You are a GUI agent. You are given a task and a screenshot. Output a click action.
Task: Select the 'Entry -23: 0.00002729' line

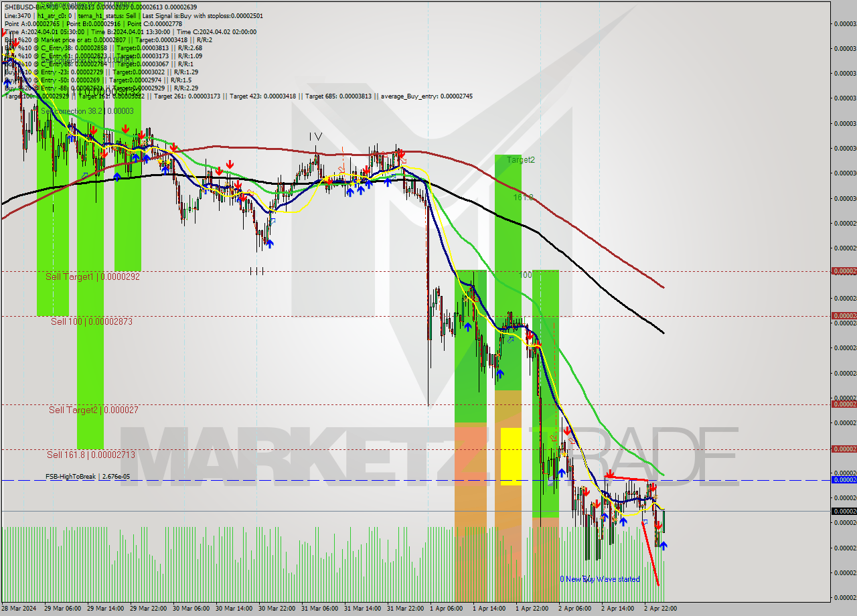101,72
